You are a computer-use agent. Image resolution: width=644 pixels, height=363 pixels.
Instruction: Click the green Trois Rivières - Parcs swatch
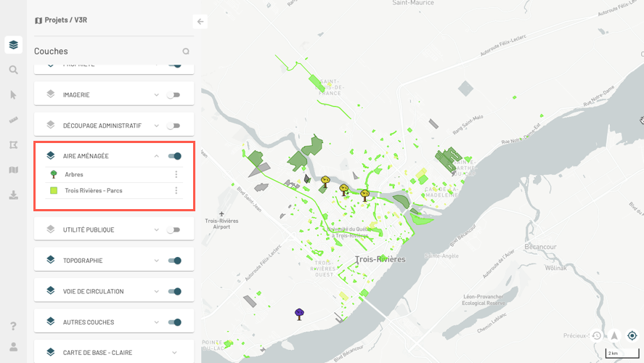pyautogui.click(x=54, y=191)
